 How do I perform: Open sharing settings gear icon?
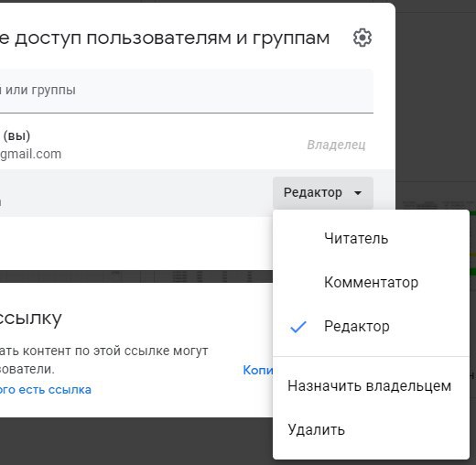pos(362,38)
